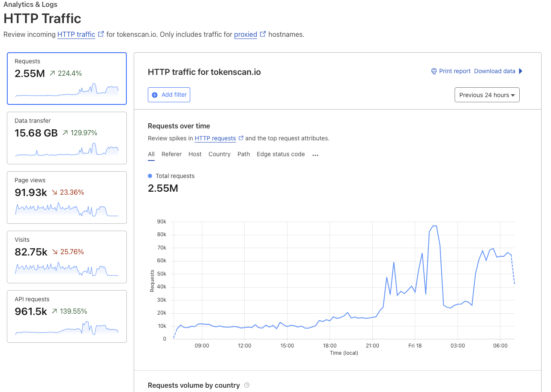551x392 pixels.
Task: Select the All tab
Action: click(151, 154)
